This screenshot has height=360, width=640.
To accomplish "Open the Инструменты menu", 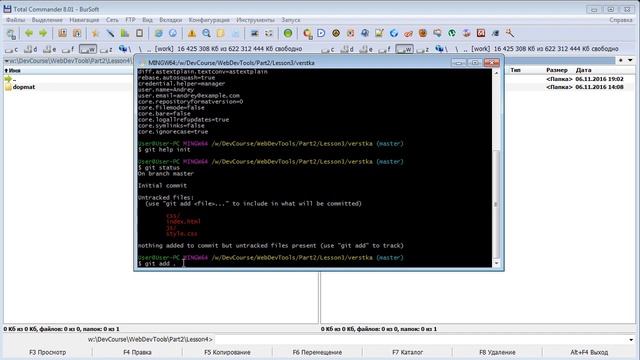I will click(x=256, y=20).
